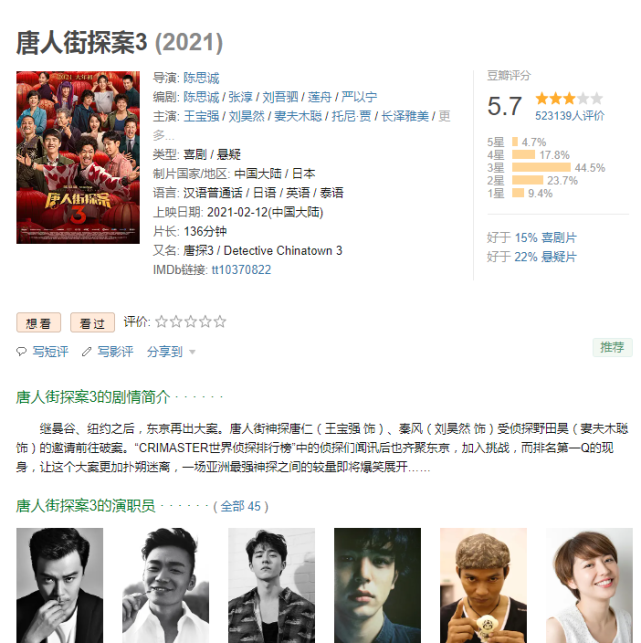The image size is (641, 643).
Task: Click the pencil icon beside 写影评
Action: click(x=86, y=351)
